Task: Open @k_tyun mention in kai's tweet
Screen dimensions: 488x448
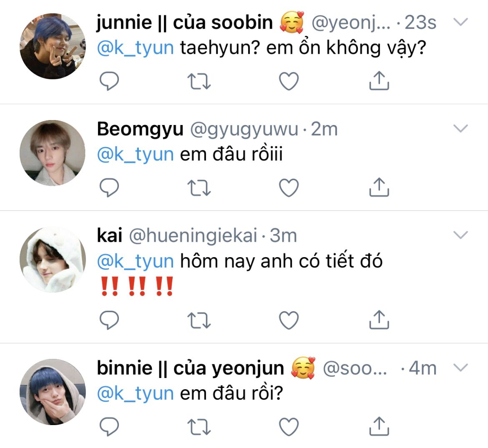Action: point(135,261)
